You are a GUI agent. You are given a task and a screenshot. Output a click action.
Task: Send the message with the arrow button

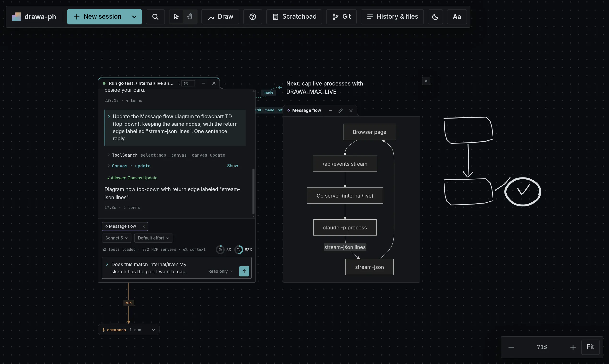[244, 271]
